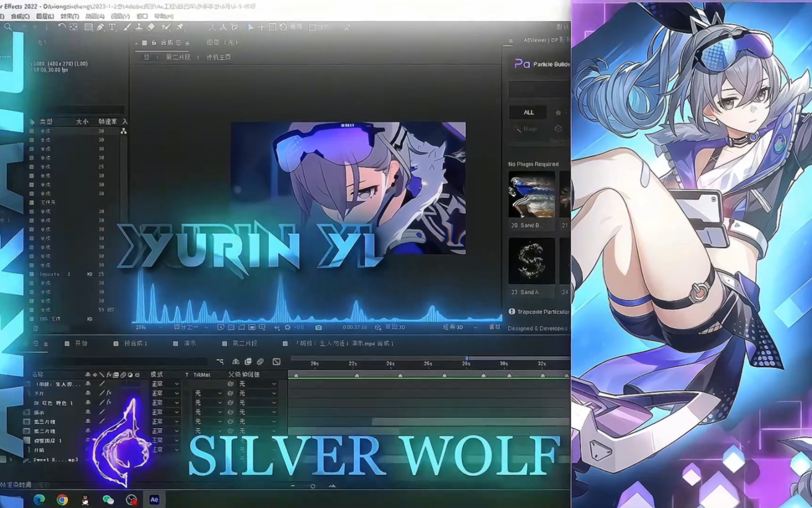Viewport: 812px width, 508px height.
Task: Open the AEViewer panel hamburger menu
Action: coord(511,41)
